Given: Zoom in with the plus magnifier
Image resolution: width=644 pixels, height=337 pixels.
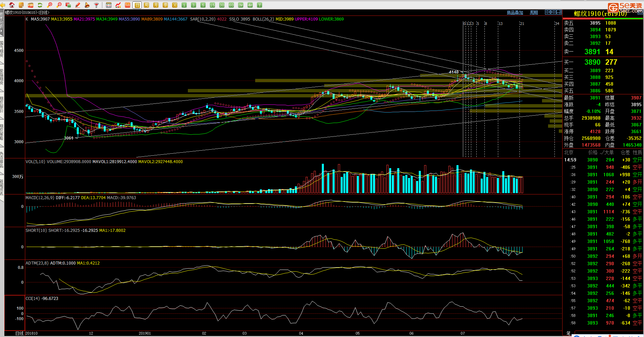Looking at the screenshot, I should pos(49,5).
